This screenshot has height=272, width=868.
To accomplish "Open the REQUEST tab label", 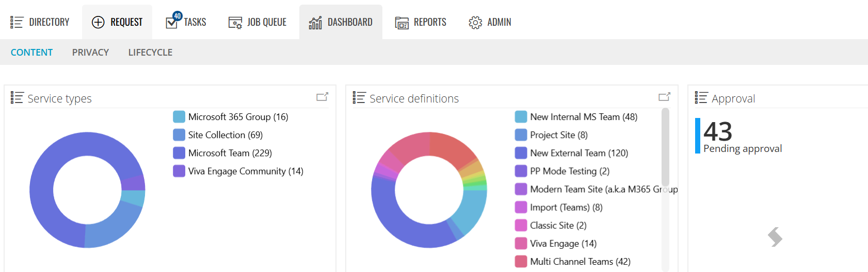I will pyautogui.click(x=126, y=22).
